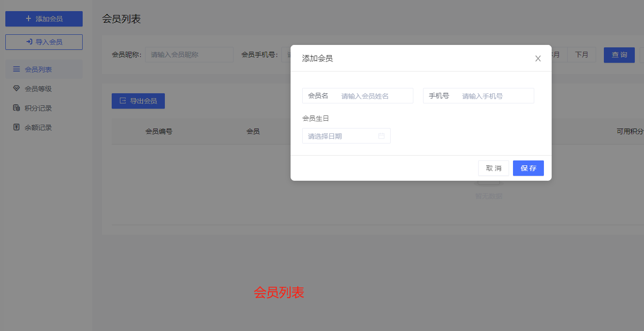Click the 导出会员 button
644x331 pixels.
pyautogui.click(x=138, y=101)
